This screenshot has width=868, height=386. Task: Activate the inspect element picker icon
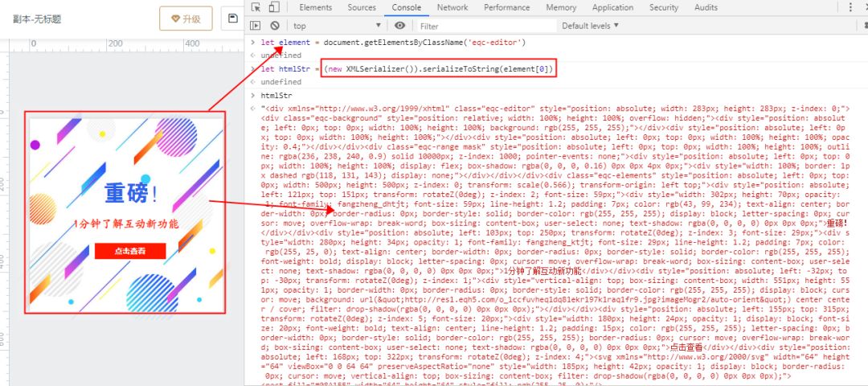tap(256, 7)
